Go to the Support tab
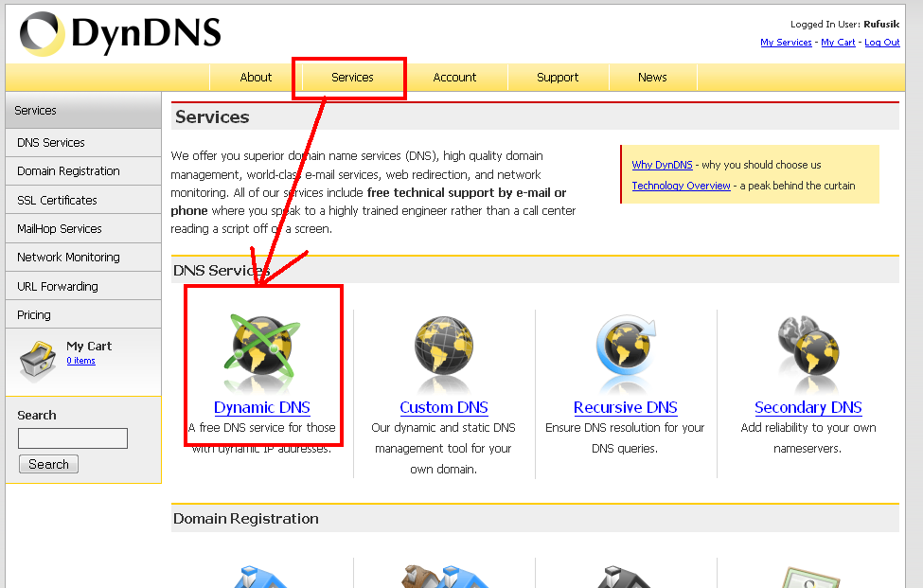This screenshot has height=588, width=923. coord(558,77)
